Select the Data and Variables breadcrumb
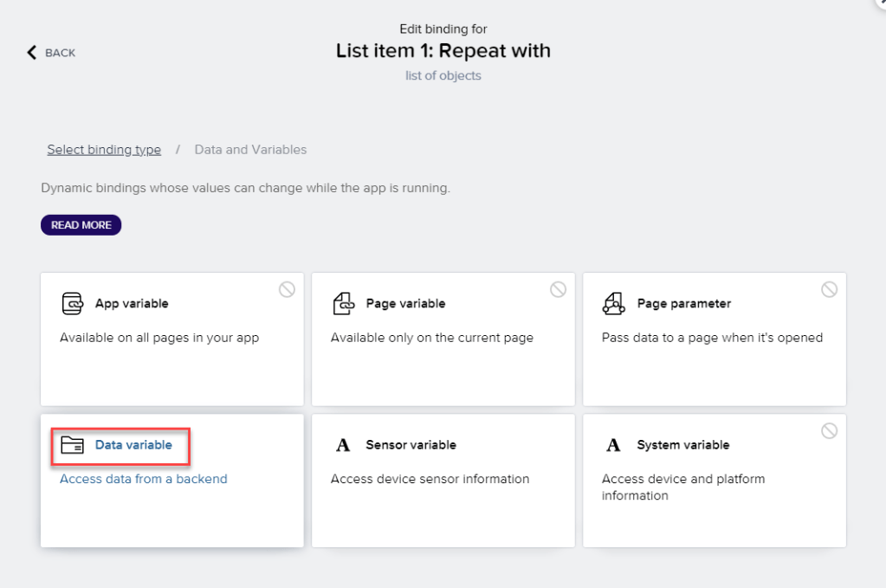Image resolution: width=886 pixels, height=588 pixels. tap(250, 150)
